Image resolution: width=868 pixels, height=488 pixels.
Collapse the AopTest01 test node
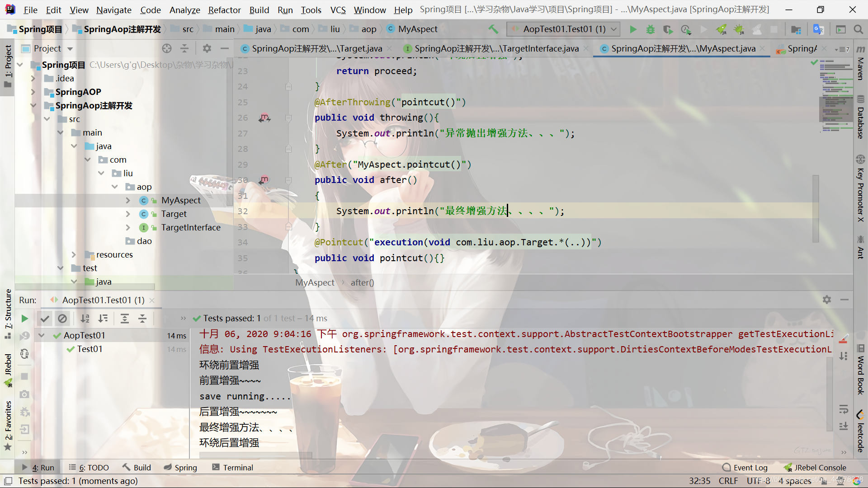(42, 336)
